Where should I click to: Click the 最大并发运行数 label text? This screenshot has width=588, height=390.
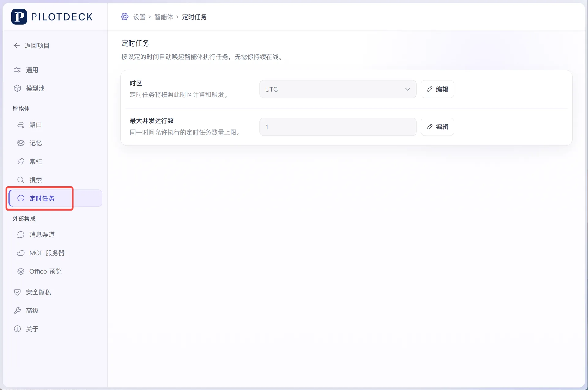[152, 121]
